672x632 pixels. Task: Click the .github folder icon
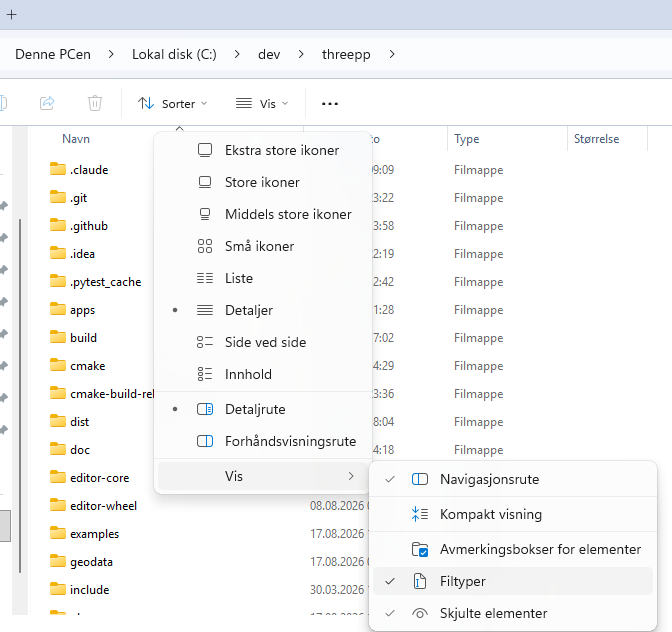click(x=58, y=225)
